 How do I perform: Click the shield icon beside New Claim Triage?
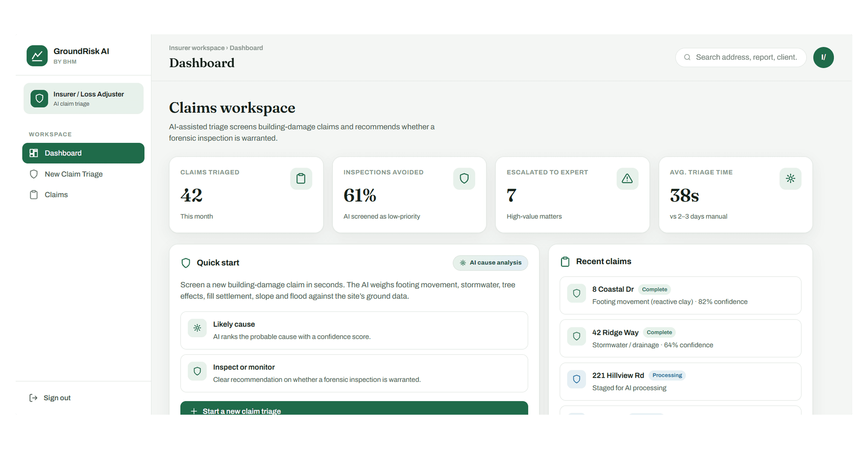point(34,174)
